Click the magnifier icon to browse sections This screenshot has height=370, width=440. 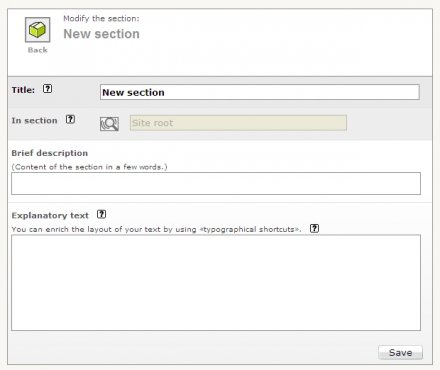point(109,124)
